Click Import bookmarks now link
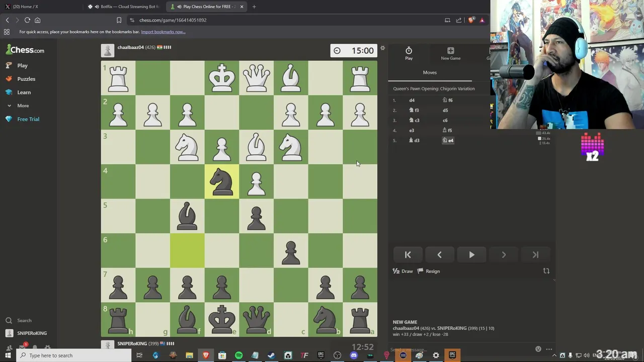The width and height of the screenshot is (644, 362). pos(163,32)
